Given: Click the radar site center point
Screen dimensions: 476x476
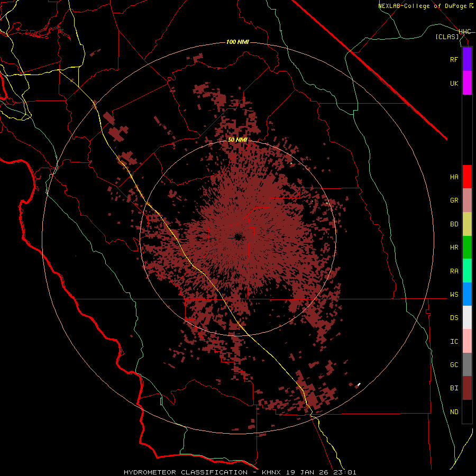Looking at the screenshot, I should 238,237.
